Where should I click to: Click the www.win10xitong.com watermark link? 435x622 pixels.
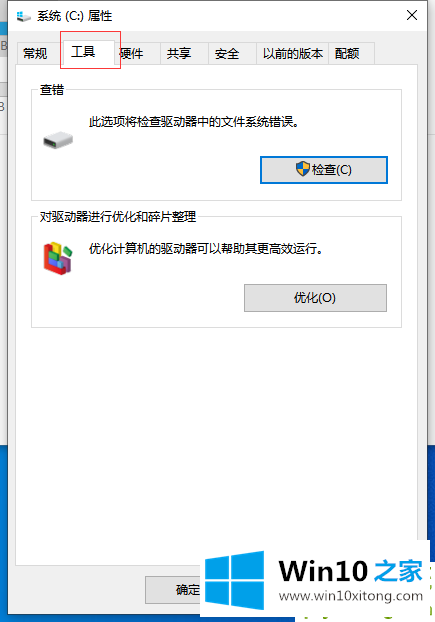click(351, 596)
